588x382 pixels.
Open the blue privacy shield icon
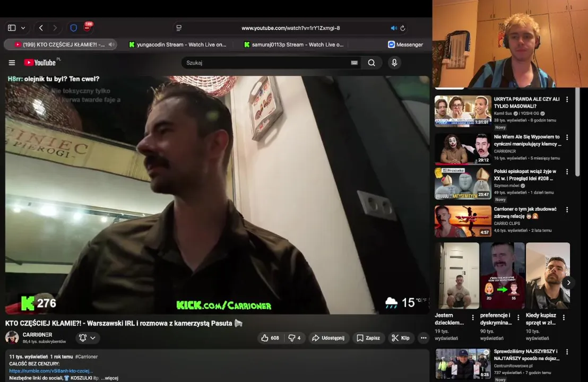[x=73, y=28]
